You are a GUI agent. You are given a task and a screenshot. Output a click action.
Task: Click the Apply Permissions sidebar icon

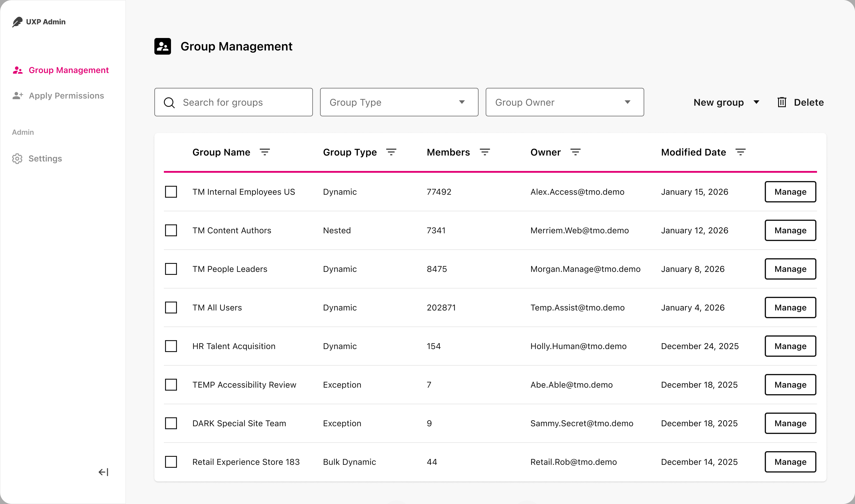coord(18,96)
